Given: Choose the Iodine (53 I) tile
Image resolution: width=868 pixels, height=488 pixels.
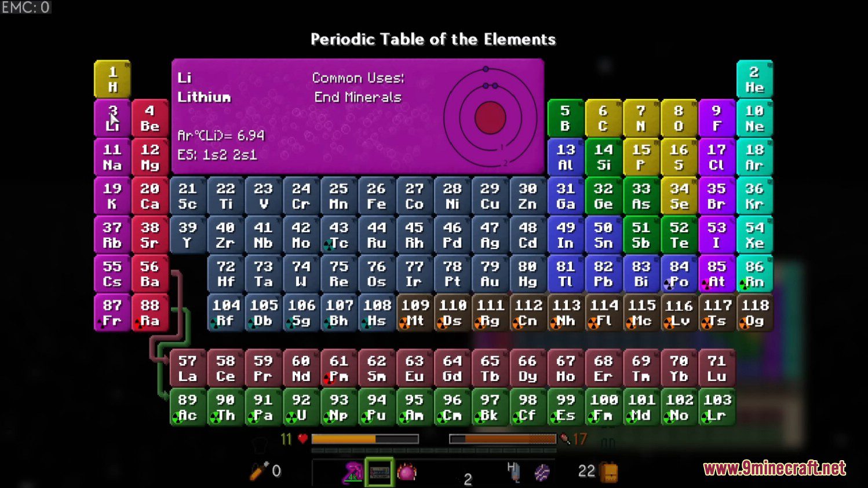Looking at the screenshot, I should 717,235.
